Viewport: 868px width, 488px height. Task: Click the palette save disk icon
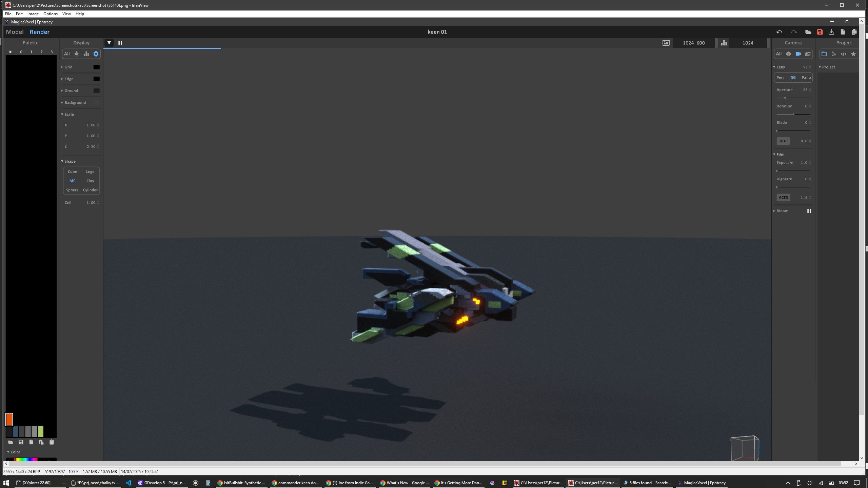[x=21, y=442]
